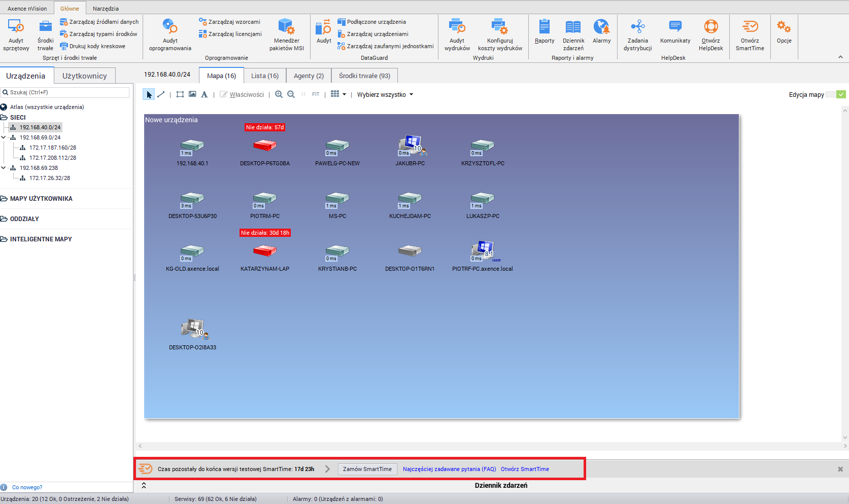The height and width of the screenshot is (504, 849).
Task: Switch to the Lista (16) tab
Action: 264,76
